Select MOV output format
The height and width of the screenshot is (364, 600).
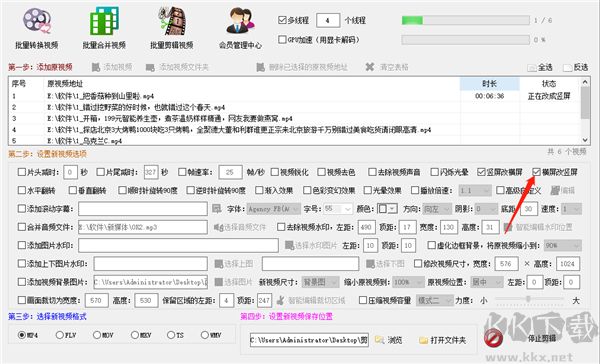tap(97, 335)
